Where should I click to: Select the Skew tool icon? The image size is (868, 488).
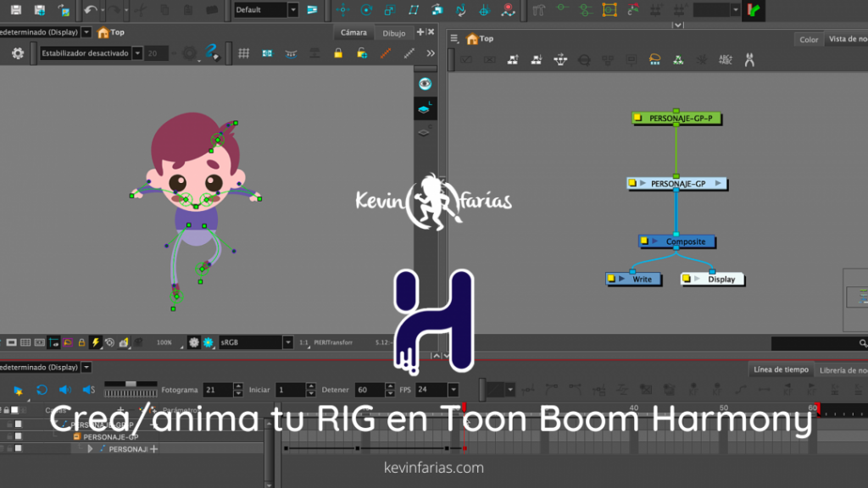click(x=414, y=9)
